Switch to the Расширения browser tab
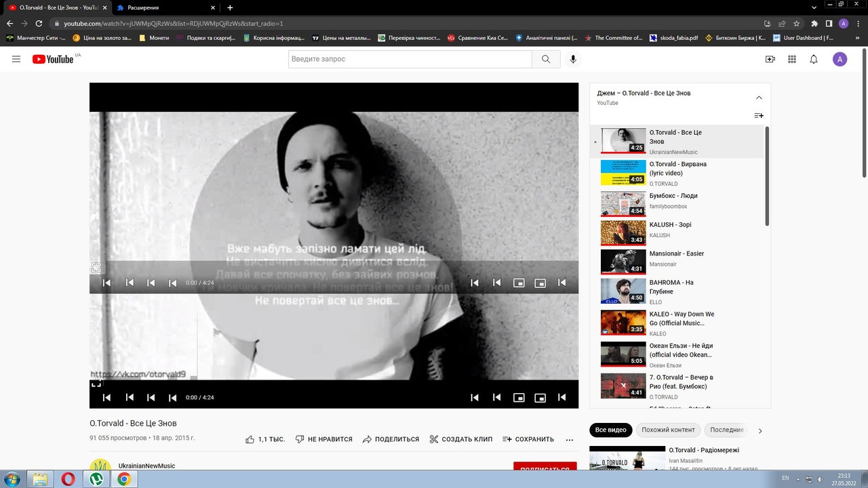868x488 pixels. (166, 7)
